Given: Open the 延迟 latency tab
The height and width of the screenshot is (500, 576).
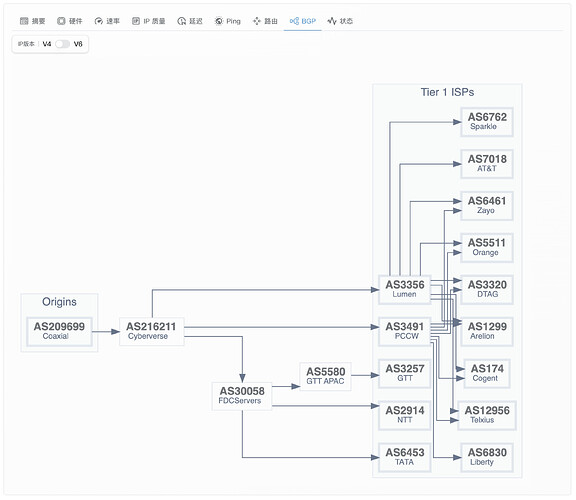Looking at the screenshot, I should (190, 21).
